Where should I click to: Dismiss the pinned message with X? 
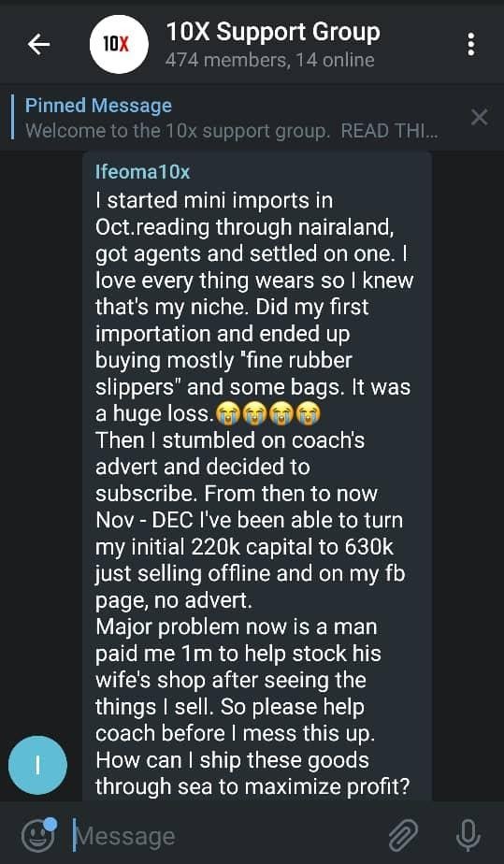(479, 118)
